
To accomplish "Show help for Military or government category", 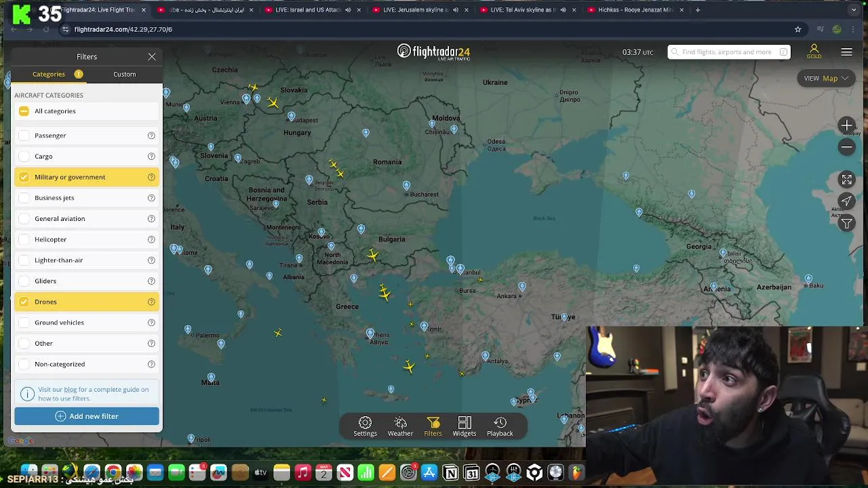I will pos(151,177).
